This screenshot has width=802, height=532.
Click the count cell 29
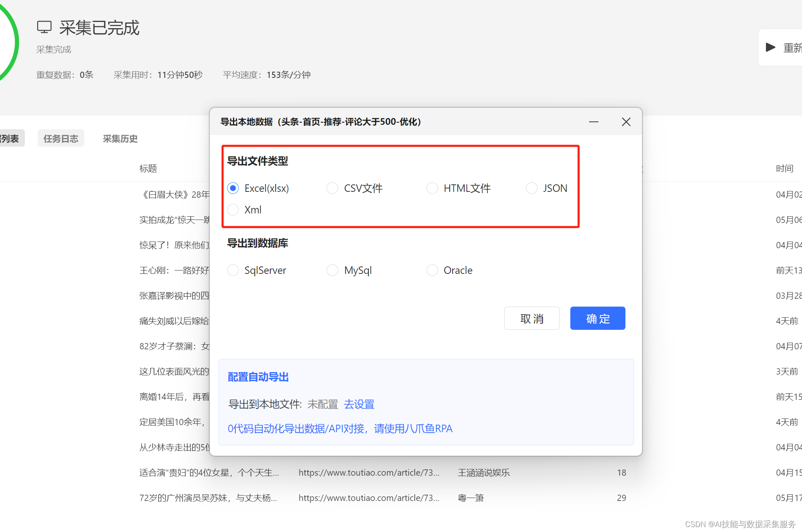click(621, 498)
